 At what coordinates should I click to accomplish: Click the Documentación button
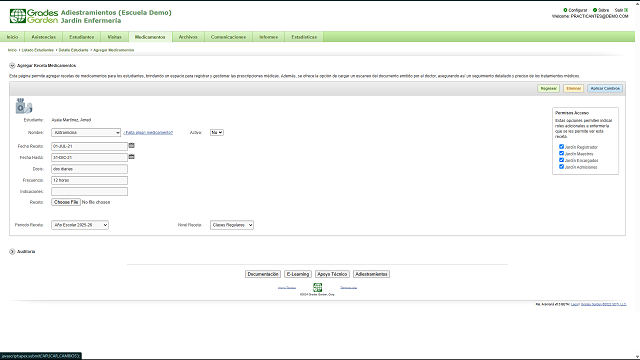click(x=263, y=274)
